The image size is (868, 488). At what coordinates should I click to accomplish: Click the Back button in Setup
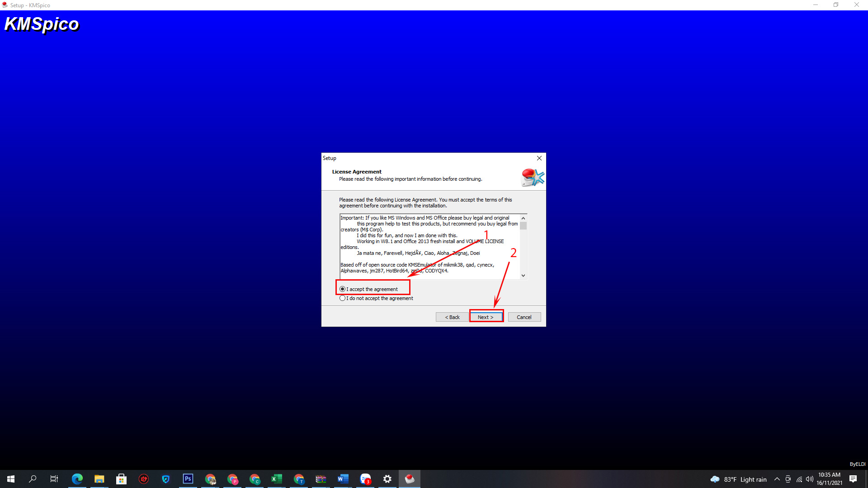[x=452, y=317]
